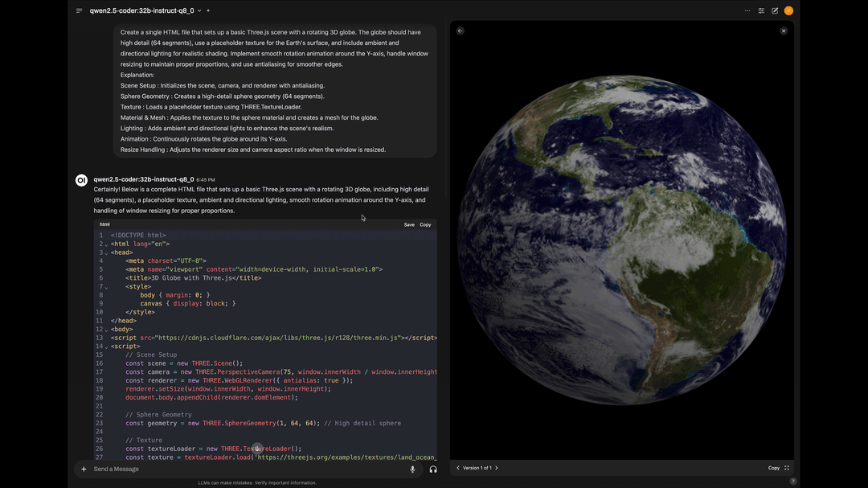Collapse code fold at line 2
Screen dimensions: 868x488
pyautogui.click(x=106, y=244)
